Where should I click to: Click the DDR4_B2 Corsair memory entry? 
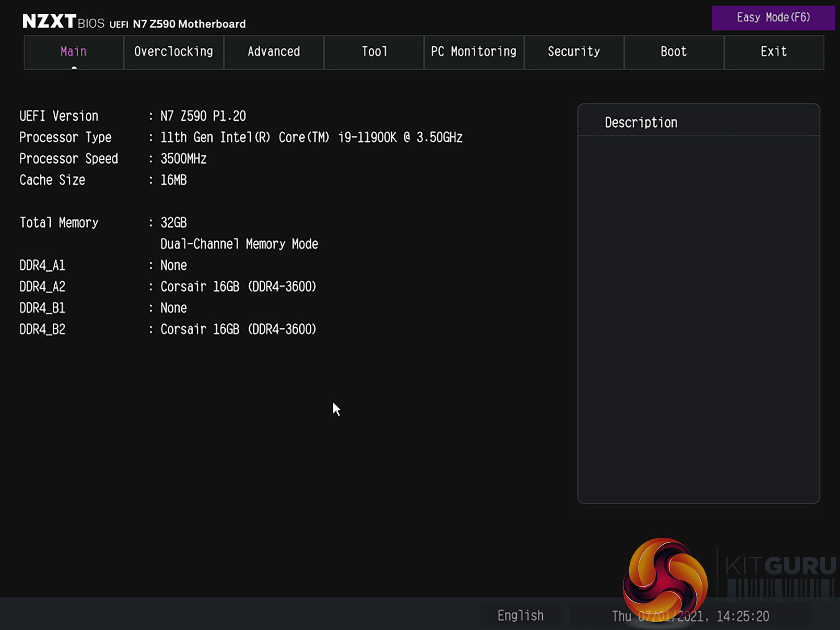tap(238, 329)
